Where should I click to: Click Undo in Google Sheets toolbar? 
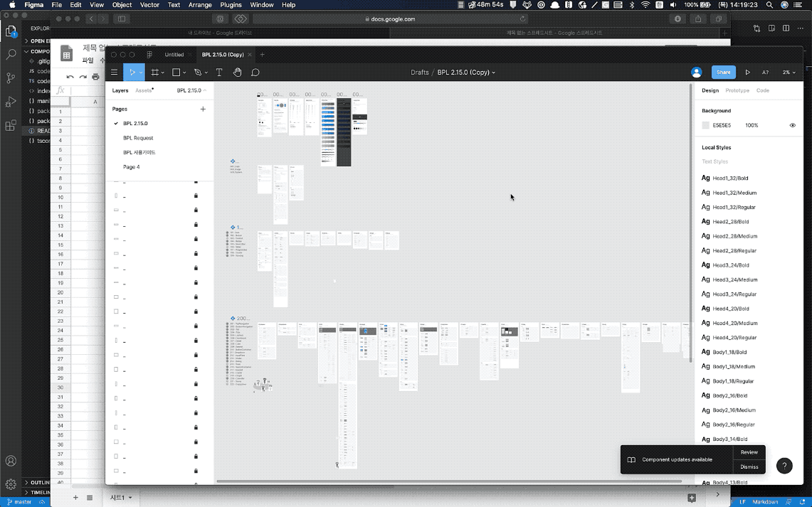tap(70, 77)
